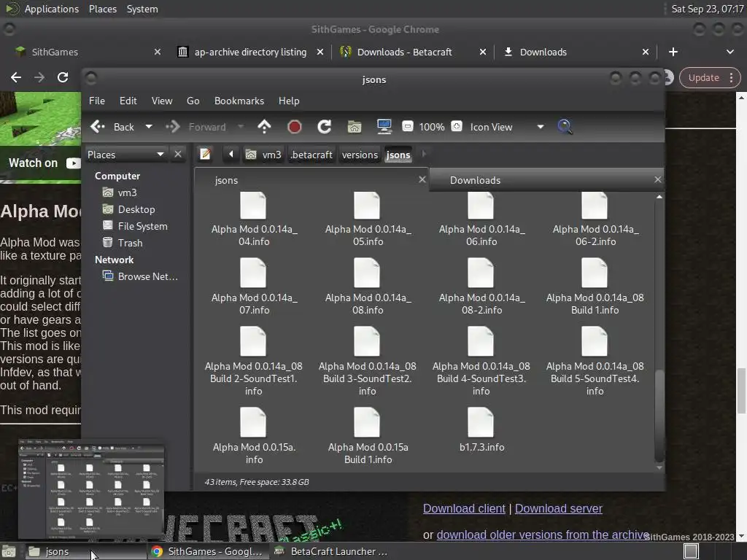
Task: Select file Alpha Mod 0.0.14a_05.info
Action: pos(368,219)
